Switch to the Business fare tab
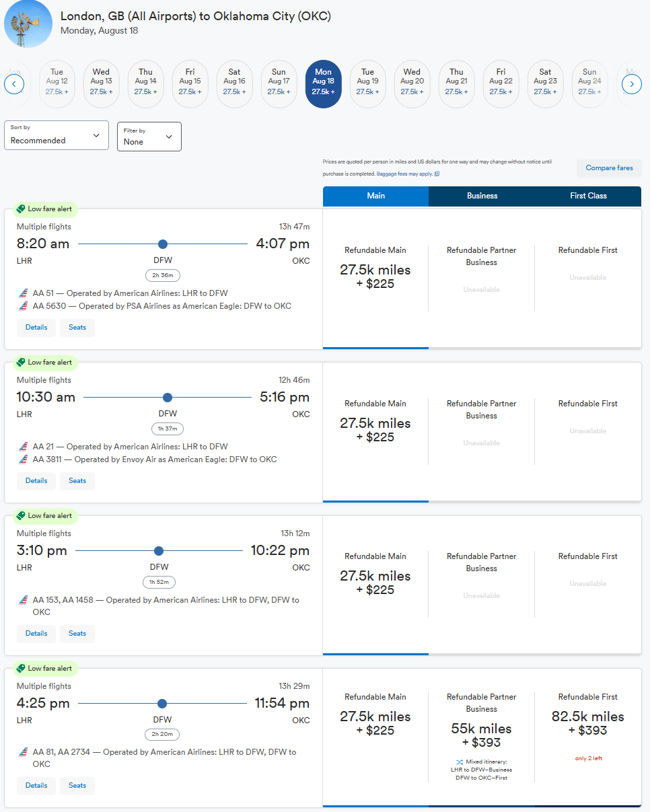 (x=482, y=196)
